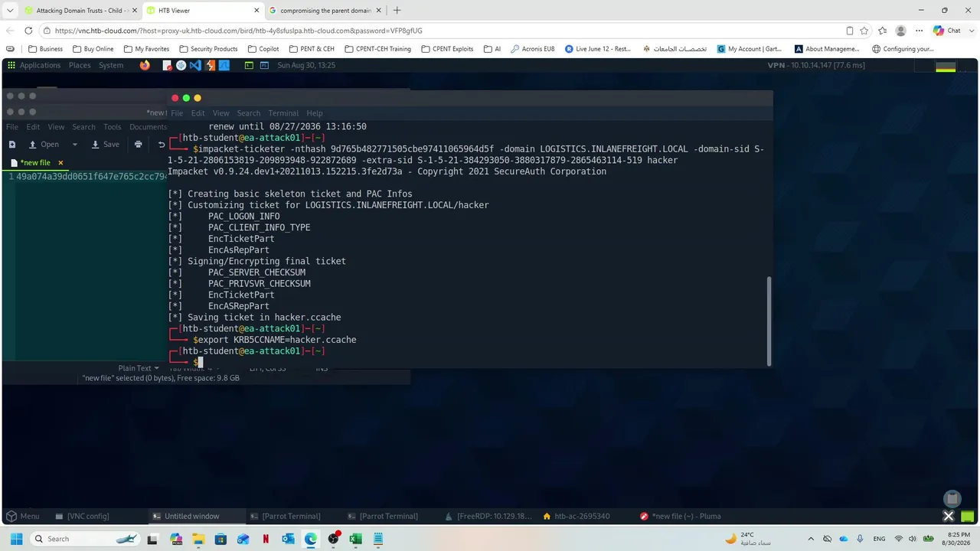Switch to FreeRDP taskbar window
Viewport: 980px width, 551px height.
[488, 516]
